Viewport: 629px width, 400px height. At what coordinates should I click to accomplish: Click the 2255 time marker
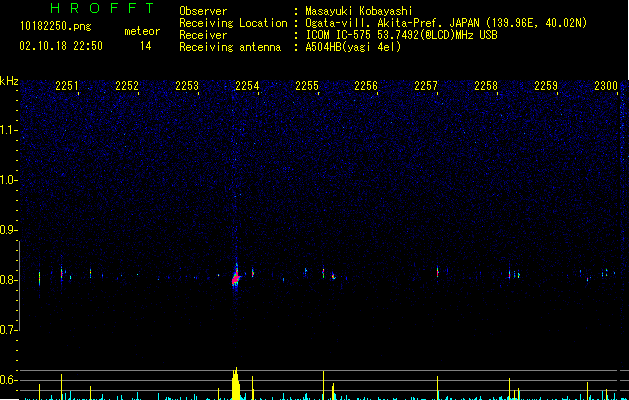pos(307,86)
